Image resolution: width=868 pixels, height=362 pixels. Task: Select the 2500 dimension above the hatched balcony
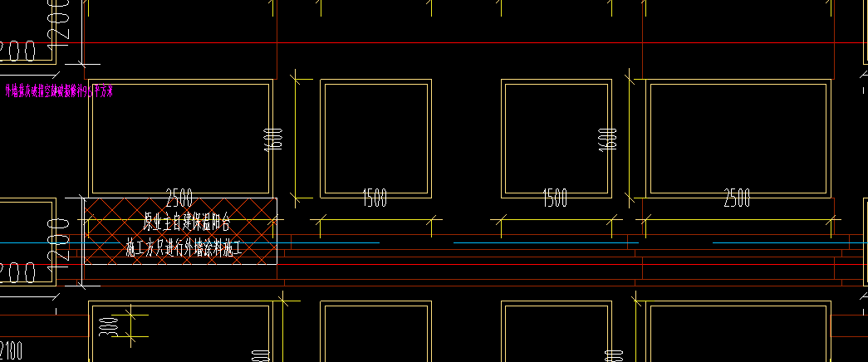[179, 197]
